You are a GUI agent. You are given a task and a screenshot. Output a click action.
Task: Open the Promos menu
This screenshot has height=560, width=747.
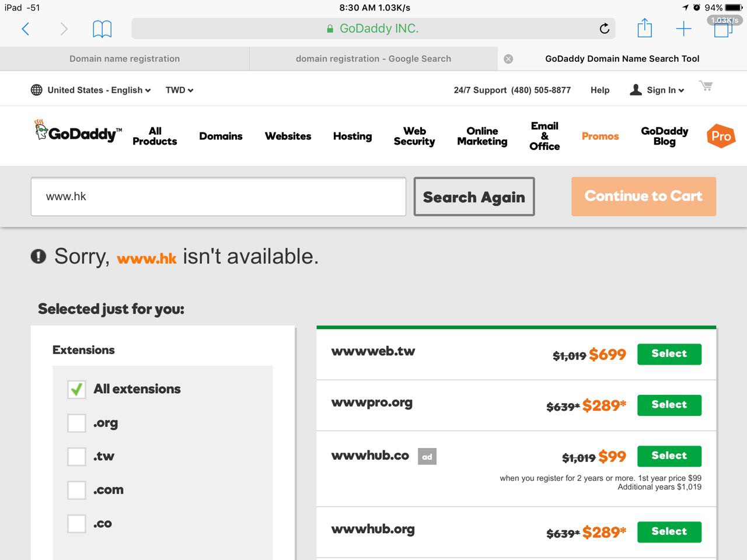(600, 136)
